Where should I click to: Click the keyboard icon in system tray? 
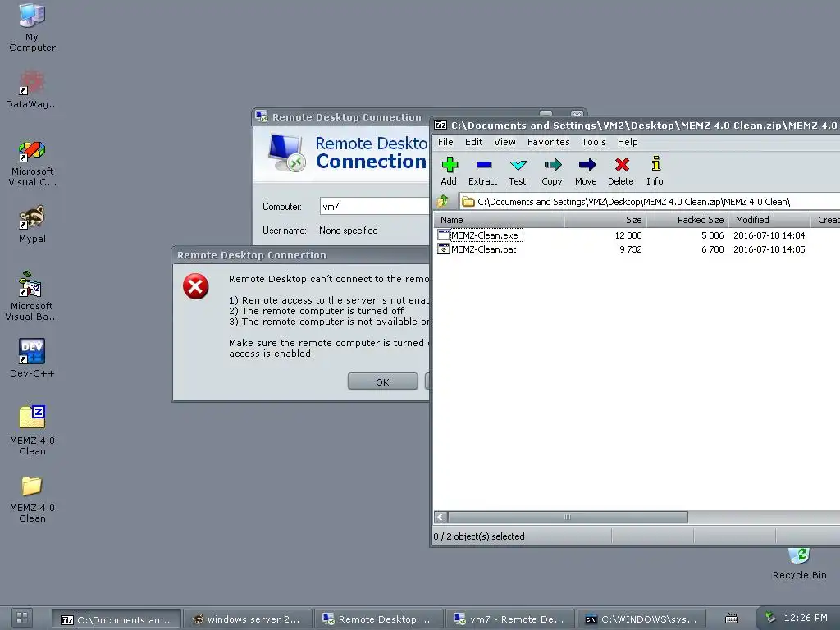pyautogui.click(x=732, y=619)
